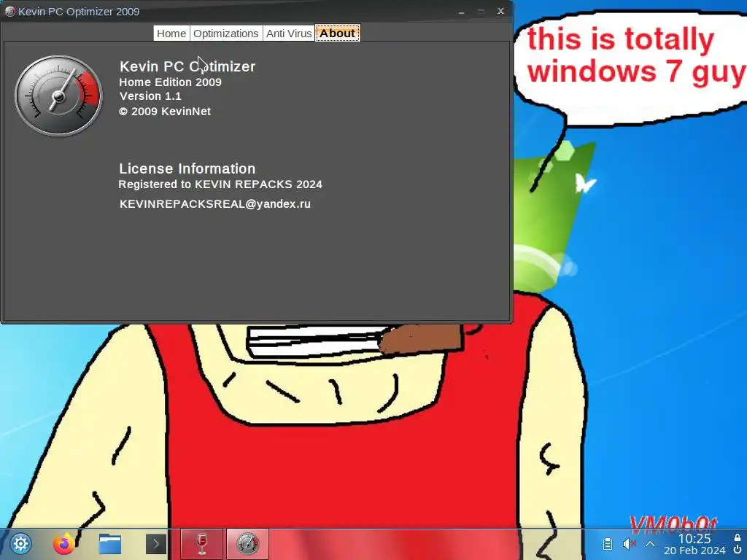Viewport: 747px width, 560px height.
Task: Click the 'Home Edition 2009' text
Action: 170,82
